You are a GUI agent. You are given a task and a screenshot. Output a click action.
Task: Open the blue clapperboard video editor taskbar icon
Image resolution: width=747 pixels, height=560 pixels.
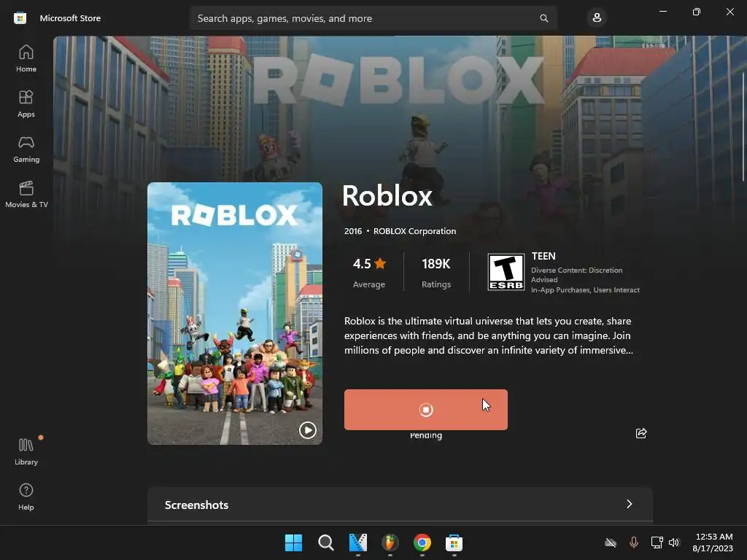click(x=357, y=542)
